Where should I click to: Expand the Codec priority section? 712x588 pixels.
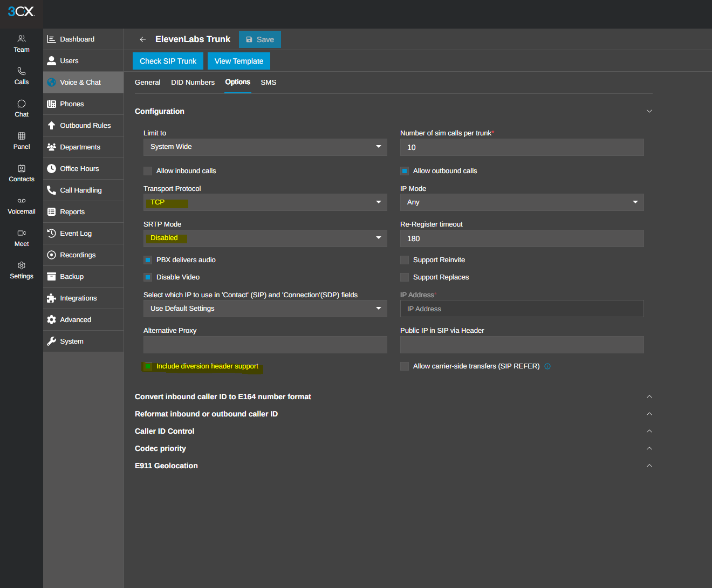pos(649,448)
